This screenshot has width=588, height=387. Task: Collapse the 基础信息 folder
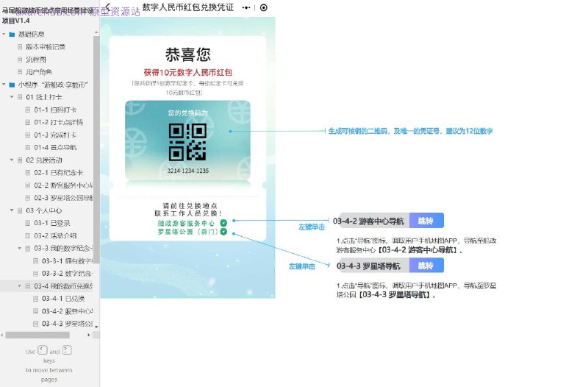(x=4, y=34)
